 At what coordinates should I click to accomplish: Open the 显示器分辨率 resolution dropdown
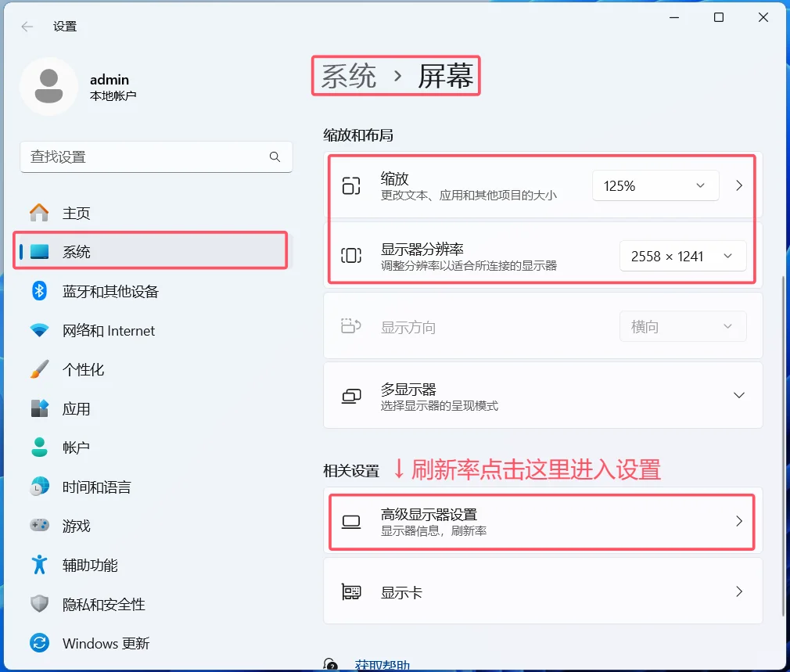(682, 256)
